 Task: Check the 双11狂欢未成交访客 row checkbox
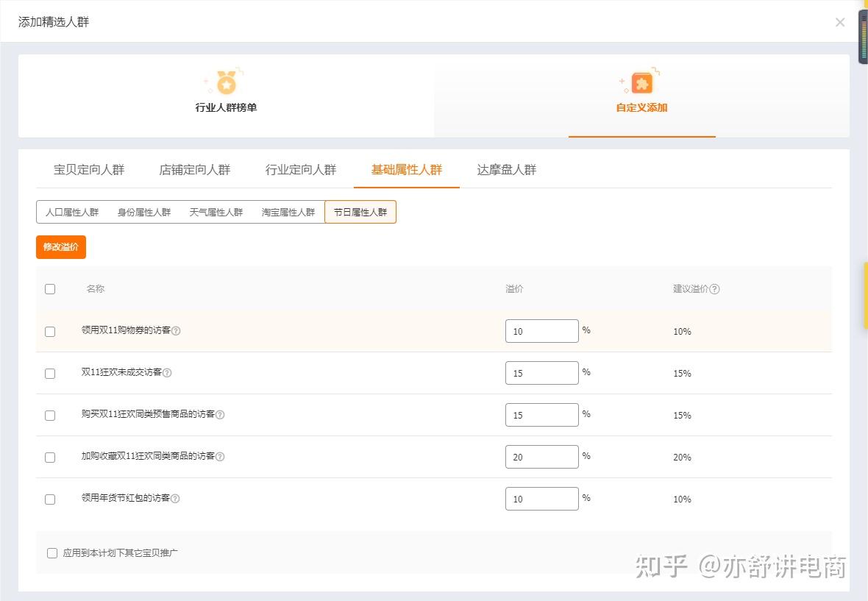click(x=50, y=374)
